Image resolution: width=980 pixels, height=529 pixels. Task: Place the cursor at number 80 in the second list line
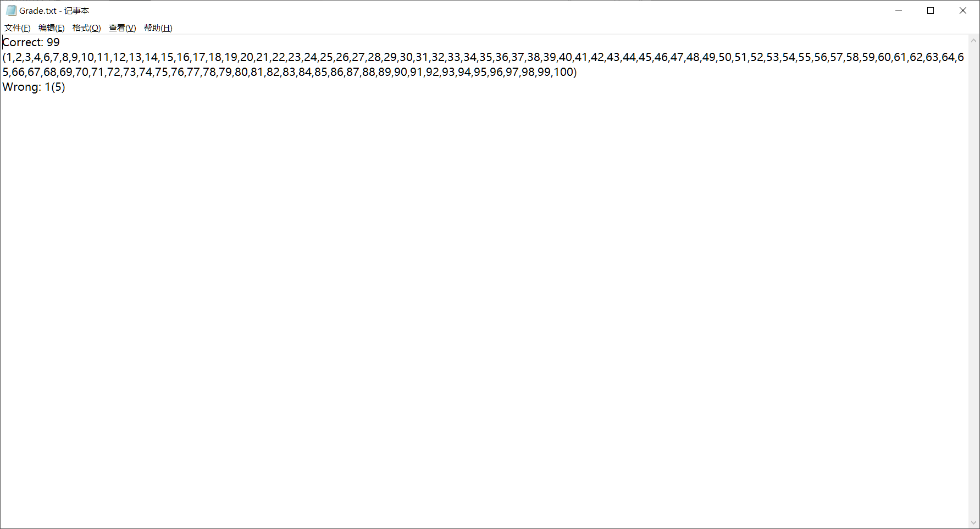coord(241,72)
